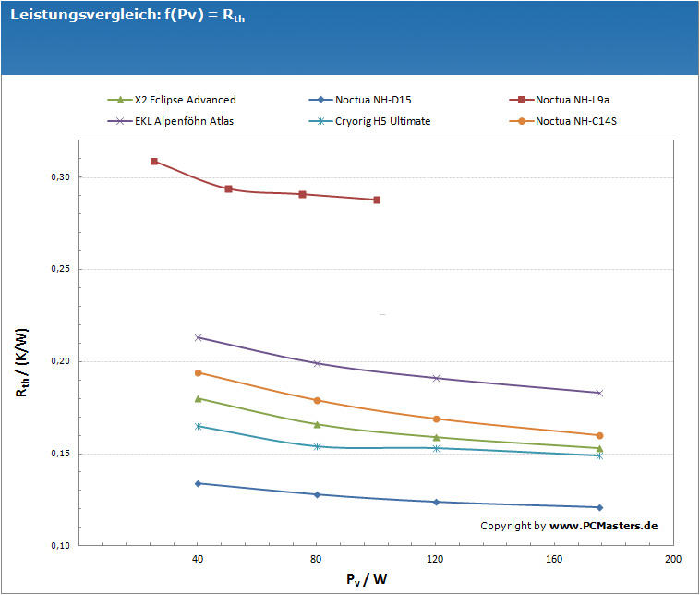Viewport: 700px width, 595px height.
Task: Click the last red NH-L9a data point
Action: click(x=377, y=200)
